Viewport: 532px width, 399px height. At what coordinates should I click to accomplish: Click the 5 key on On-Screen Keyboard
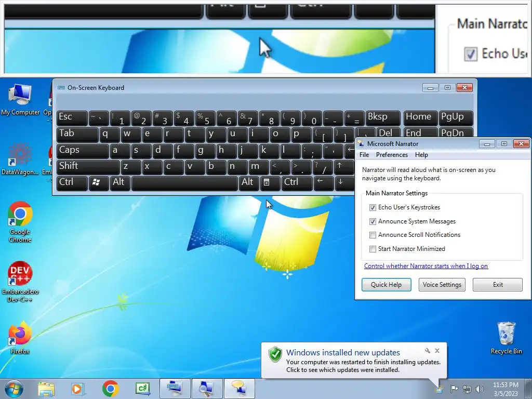point(205,118)
